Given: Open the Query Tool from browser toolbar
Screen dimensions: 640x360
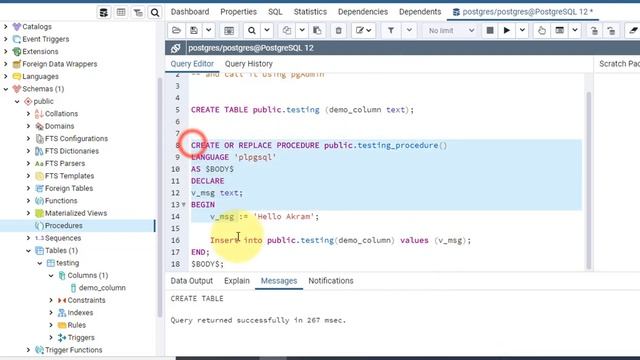Looking at the screenshot, I should pyautogui.click(x=104, y=12).
